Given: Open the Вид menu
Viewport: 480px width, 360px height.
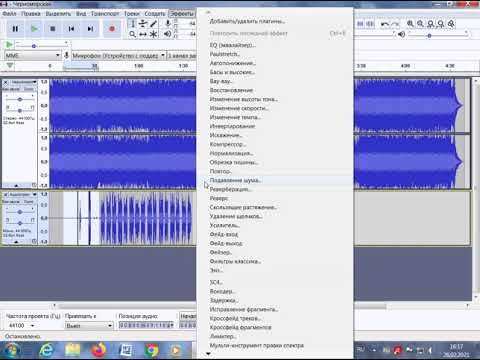Looking at the screenshot, I should pos(81,14).
